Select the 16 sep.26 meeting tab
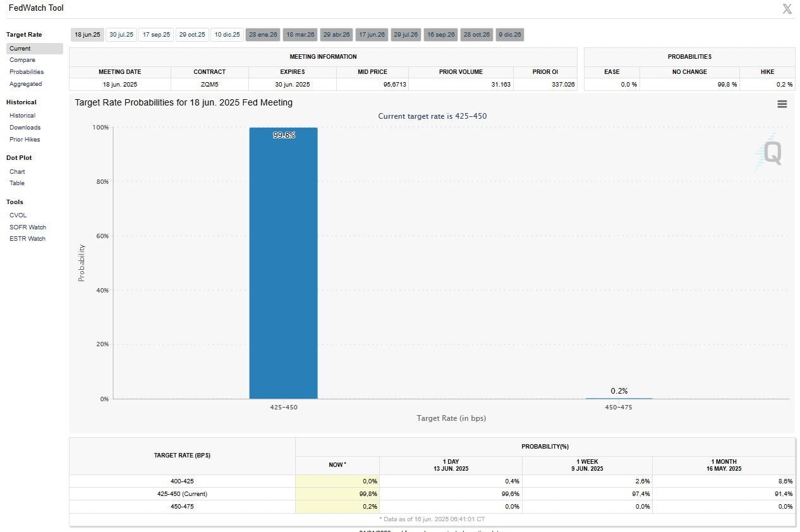 pyautogui.click(x=440, y=35)
